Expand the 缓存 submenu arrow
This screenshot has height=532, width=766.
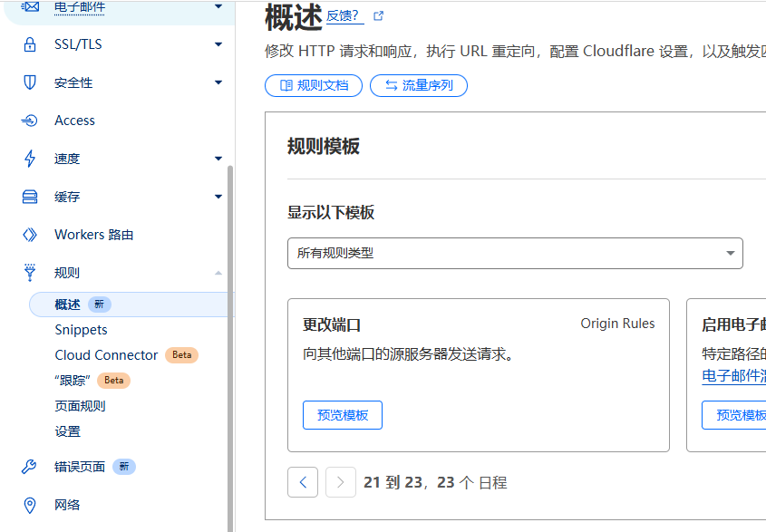[x=218, y=197]
